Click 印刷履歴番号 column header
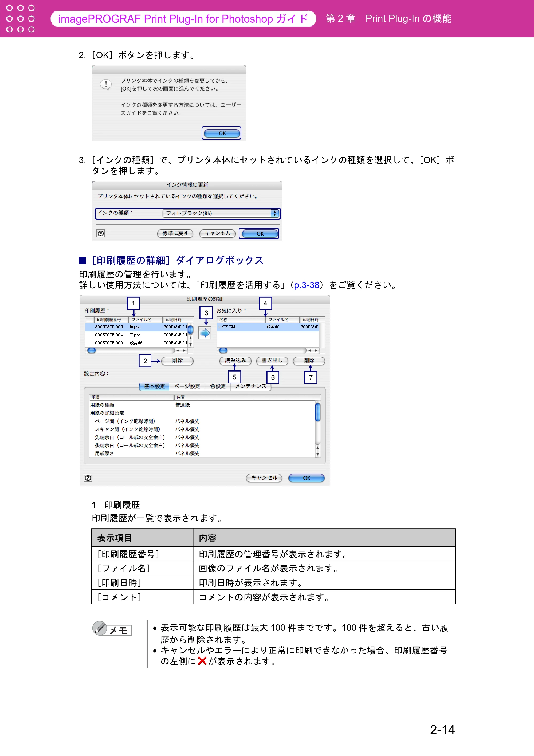The width and height of the screenshot is (534, 756). [111, 320]
